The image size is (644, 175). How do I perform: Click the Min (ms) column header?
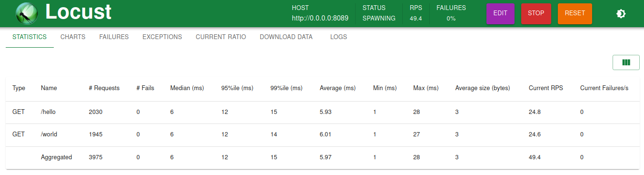[385, 88]
